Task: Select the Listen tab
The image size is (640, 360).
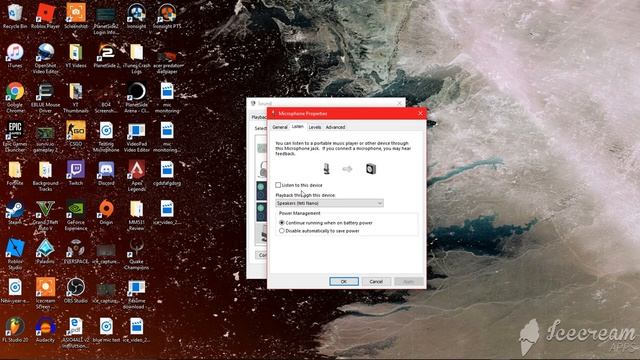Action: click(x=298, y=127)
